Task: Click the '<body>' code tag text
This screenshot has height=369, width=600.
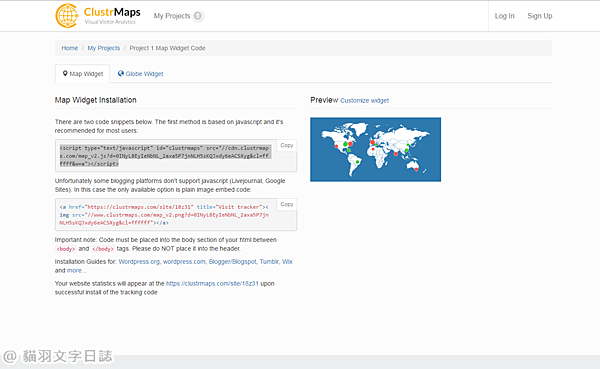Action: pos(65,249)
